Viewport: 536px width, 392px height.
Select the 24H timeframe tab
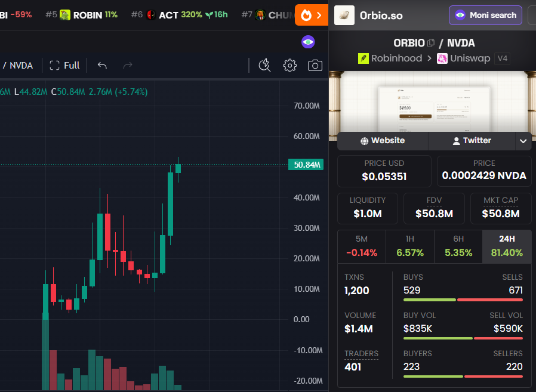click(507, 246)
